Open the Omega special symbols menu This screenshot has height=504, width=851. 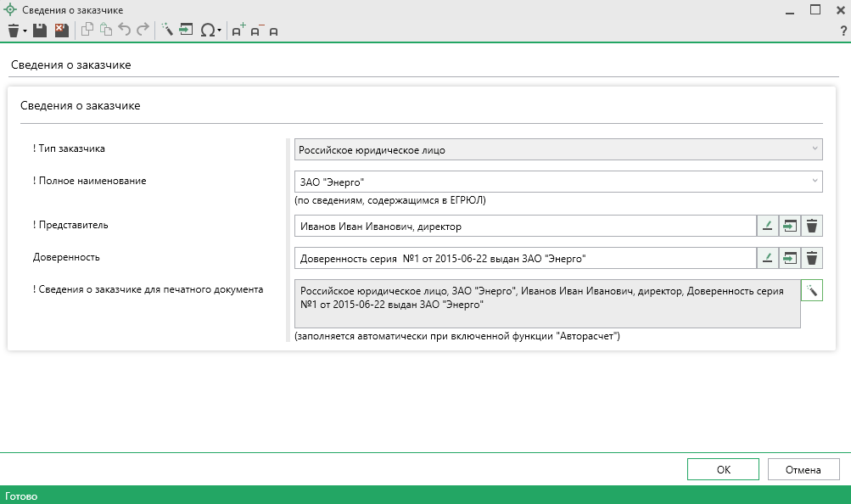[x=210, y=31]
